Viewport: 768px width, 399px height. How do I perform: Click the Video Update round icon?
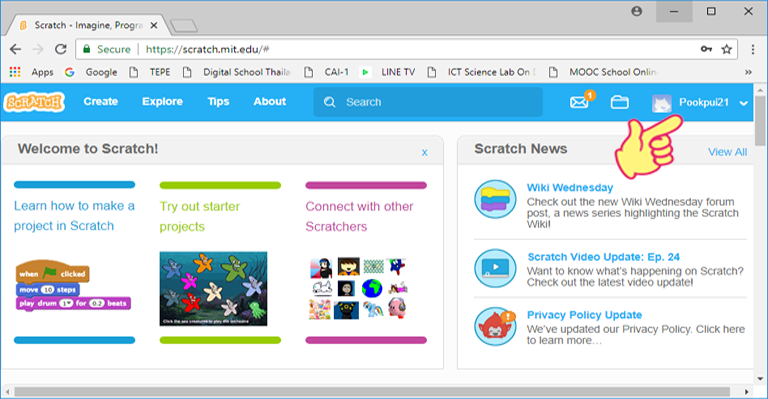tap(495, 268)
